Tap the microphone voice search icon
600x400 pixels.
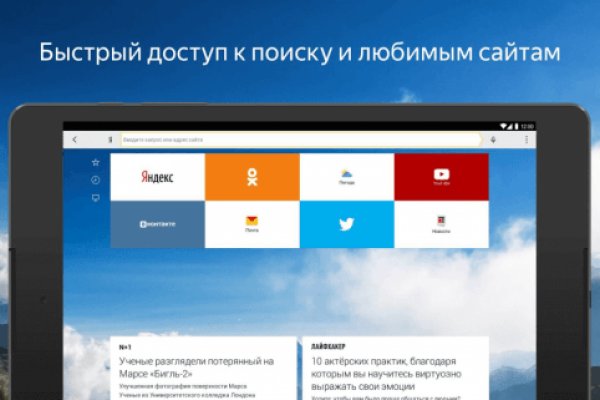click(494, 139)
